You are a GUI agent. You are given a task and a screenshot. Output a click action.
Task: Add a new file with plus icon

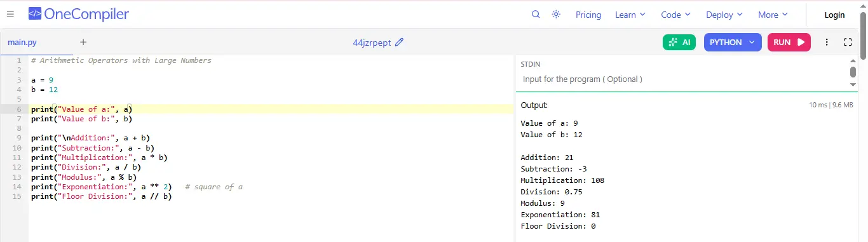83,43
